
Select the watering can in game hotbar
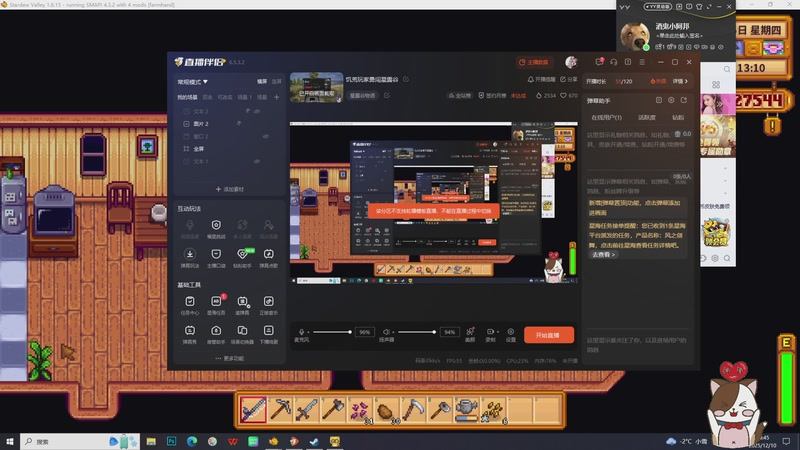tap(466, 410)
